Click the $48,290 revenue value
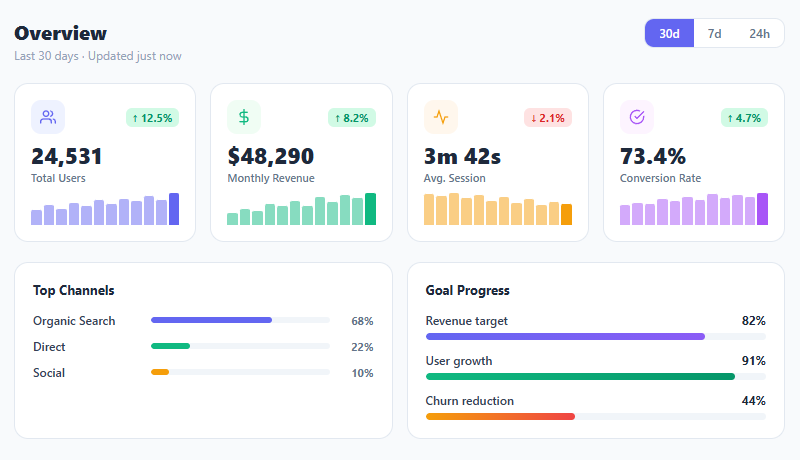800x460 pixels. point(270,157)
